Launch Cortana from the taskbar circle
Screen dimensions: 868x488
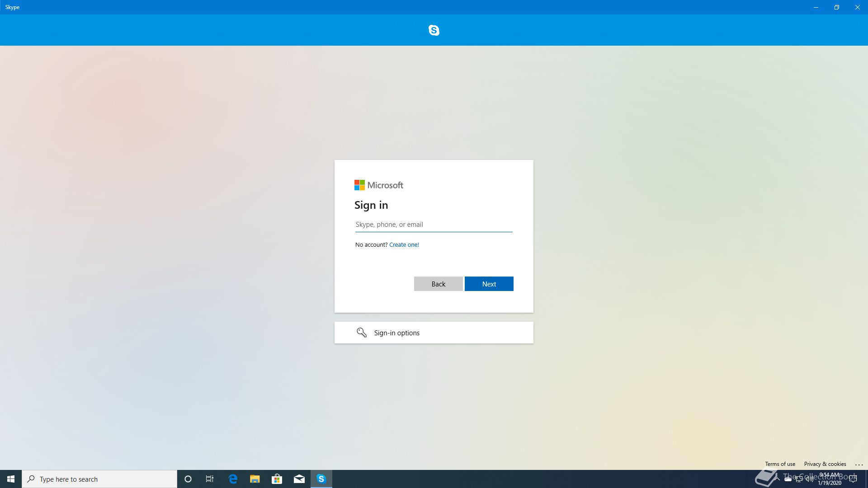[x=188, y=479]
